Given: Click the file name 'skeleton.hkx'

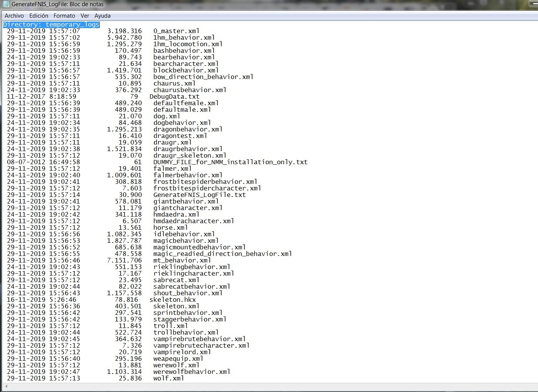Looking at the screenshot, I should pos(172,299).
